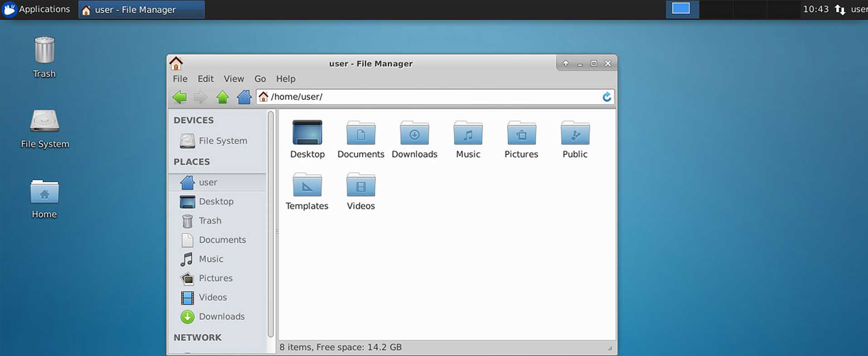Select File System under Devices
This screenshot has height=356, width=868.
tap(222, 141)
